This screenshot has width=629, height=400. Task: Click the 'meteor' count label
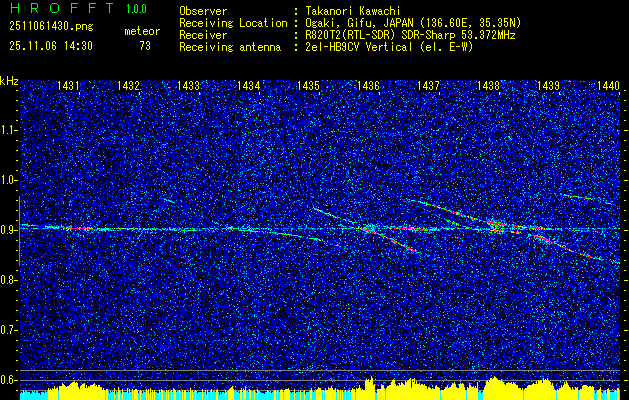[x=142, y=31]
